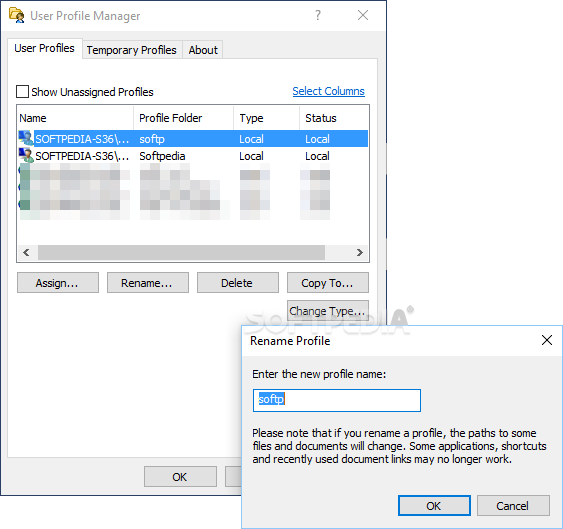The height and width of the screenshot is (529, 563).
Task: Click the User Profile Manager title bar icon
Action: coord(17,15)
